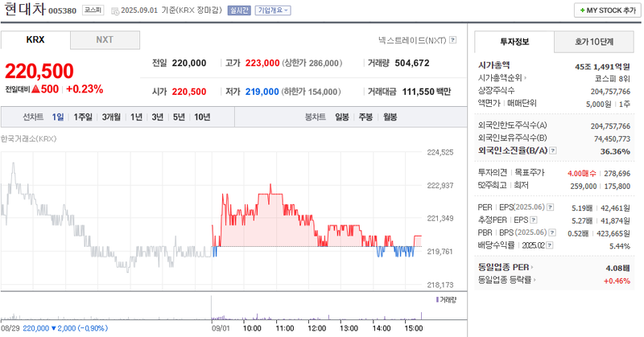Select the 월봉 candle chart

coord(390,117)
